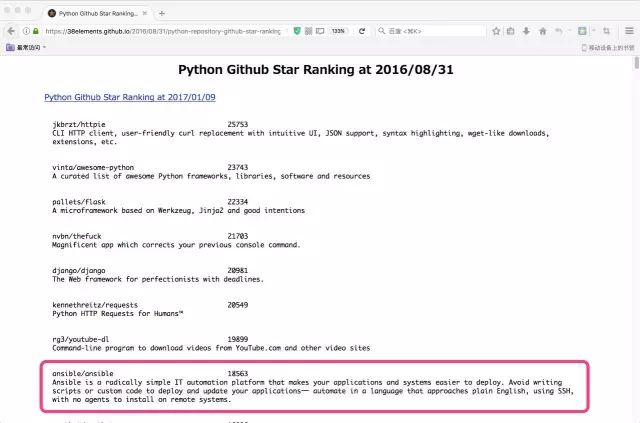The height and width of the screenshot is (423, 640).
Task: Click the text ansible/ansible
Action: pos(83,374)
